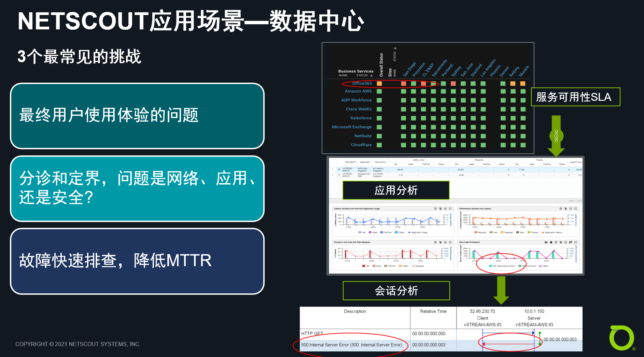
Task: Click the green NETSCOUT logo
Action: [622, 338]
